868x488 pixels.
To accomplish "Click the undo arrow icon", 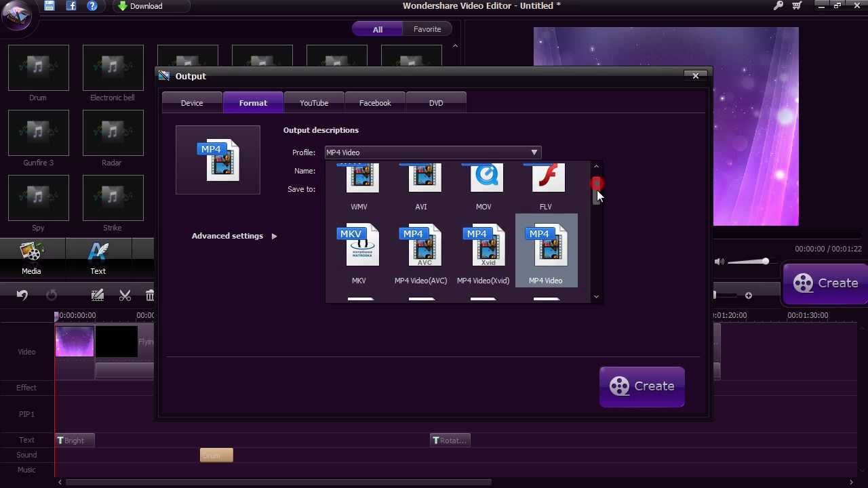I will coord(22,295).
